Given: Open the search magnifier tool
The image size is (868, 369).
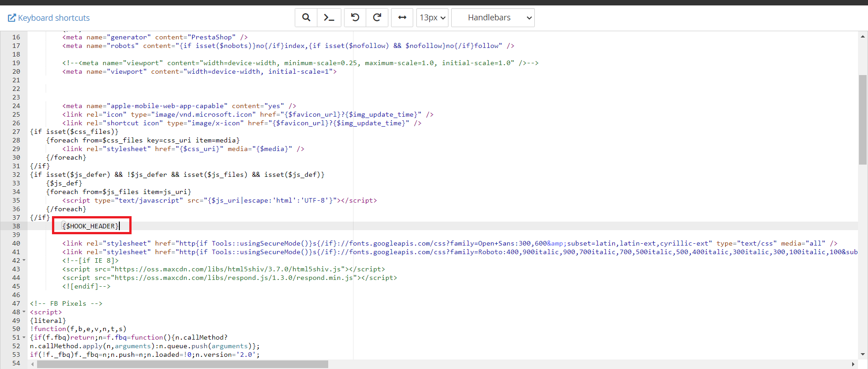Looking at the screenshot, I should point(306,18).
